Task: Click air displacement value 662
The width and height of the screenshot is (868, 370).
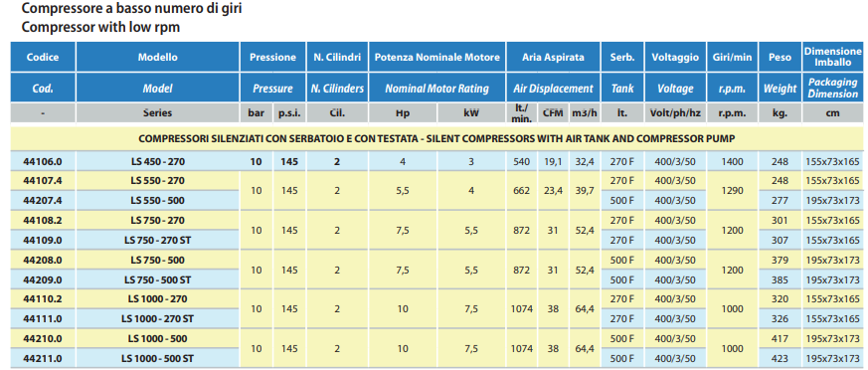Action: pyautogui.click(x=522, y=191)
